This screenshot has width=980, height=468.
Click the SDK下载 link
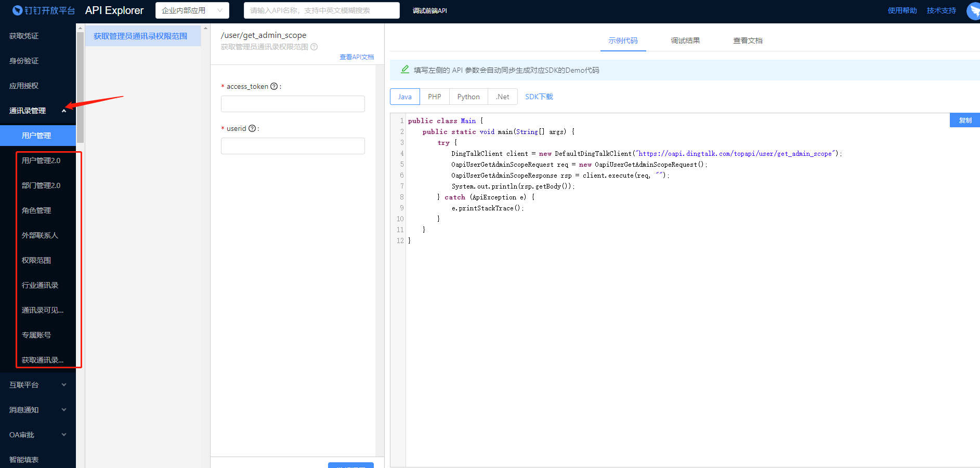(539, 97)
